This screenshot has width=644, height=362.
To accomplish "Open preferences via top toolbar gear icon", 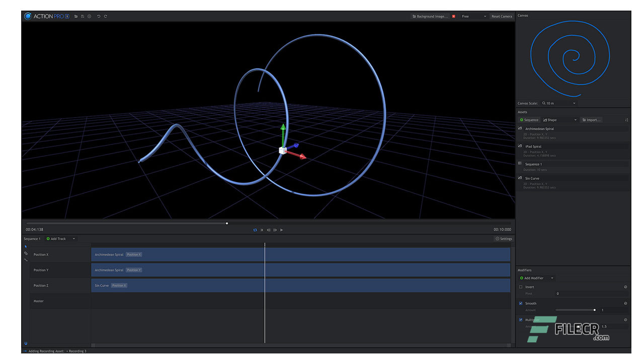I will click(89, 16).
